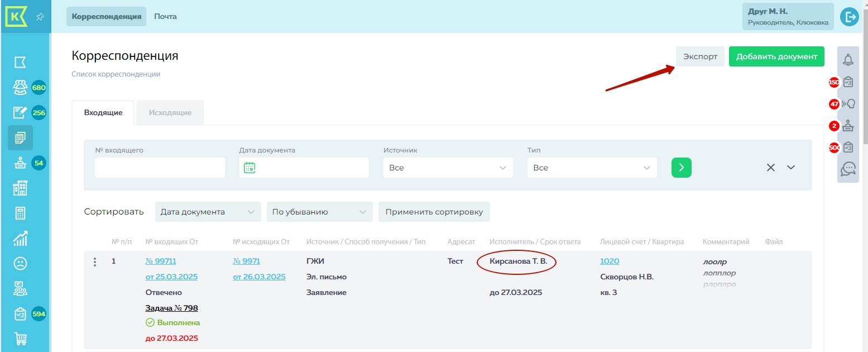This screenshot has width=868, height=352.
Task: Switch to the Исходящие tab
Action: [x=170, y=113]
